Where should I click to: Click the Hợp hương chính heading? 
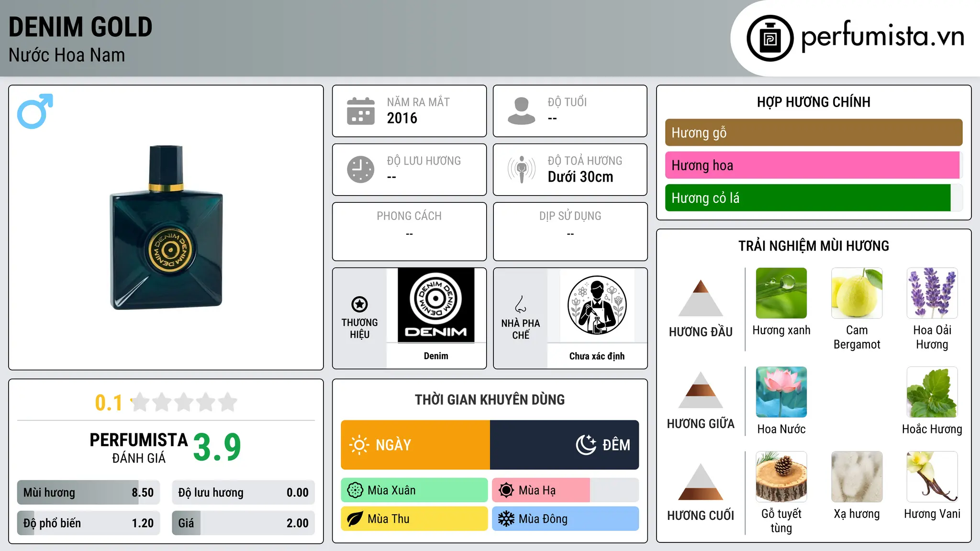click(x=813, y=102)
